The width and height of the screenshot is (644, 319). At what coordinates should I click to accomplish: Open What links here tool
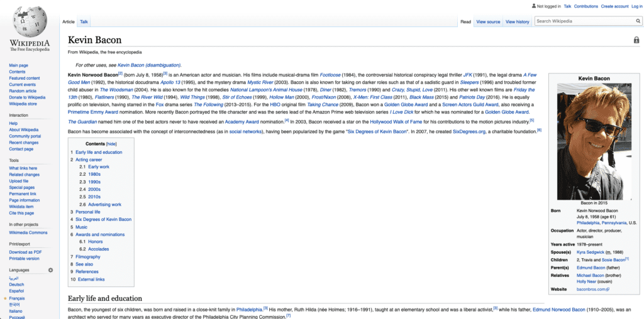[x=23, y=168]
